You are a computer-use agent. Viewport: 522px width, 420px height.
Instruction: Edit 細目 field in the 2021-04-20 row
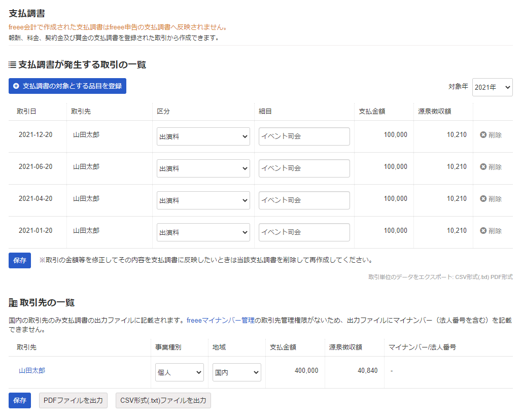click(x=304, y=200)
